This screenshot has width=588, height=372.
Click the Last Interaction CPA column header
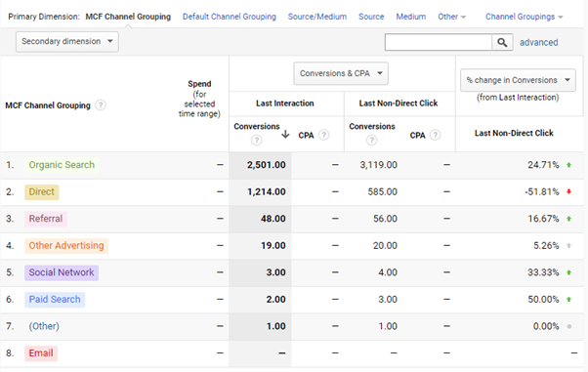pos(306,136)
